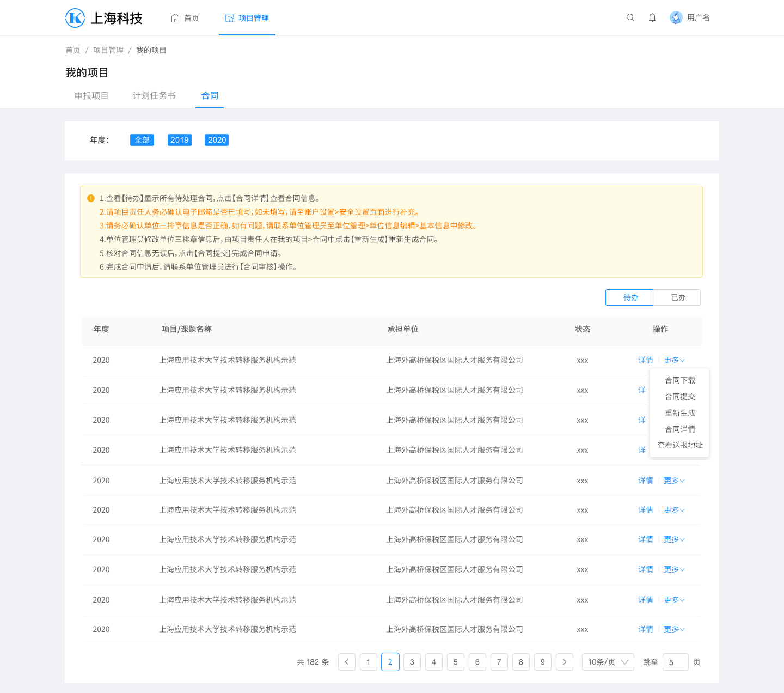
Task: Click the orange warning icon in the notice box
Action: [x=91, y=198]
